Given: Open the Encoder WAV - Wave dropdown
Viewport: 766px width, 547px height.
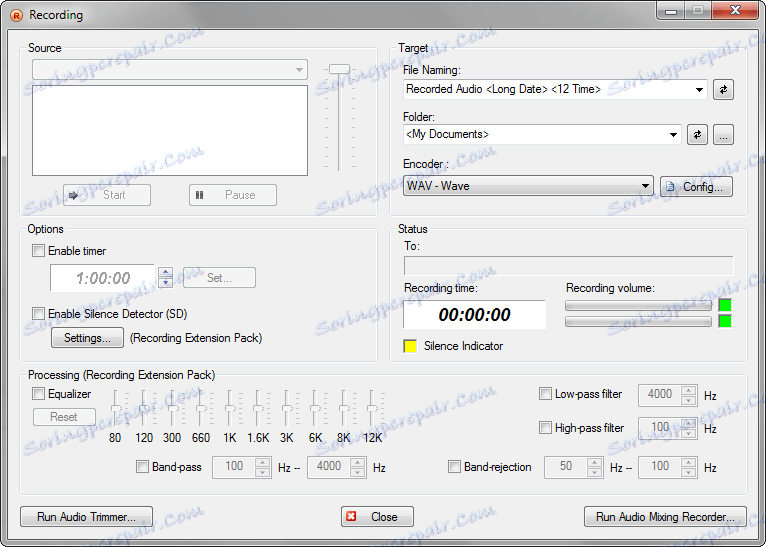Looking at the screenshot, I should [528, 186].
